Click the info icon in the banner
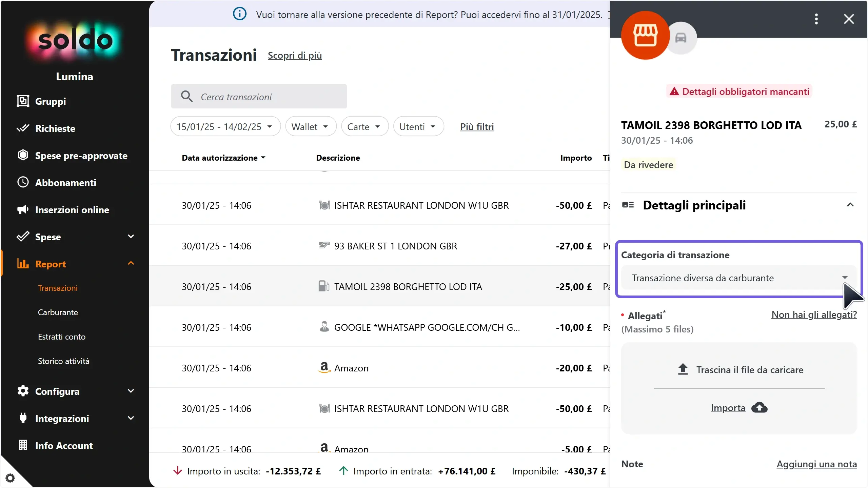The height and width of the screenshot is (488, 868). click(239, 14)
